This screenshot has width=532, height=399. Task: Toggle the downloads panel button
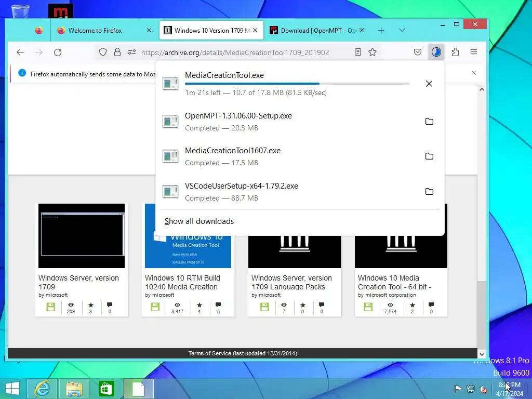tap(436, 52)
